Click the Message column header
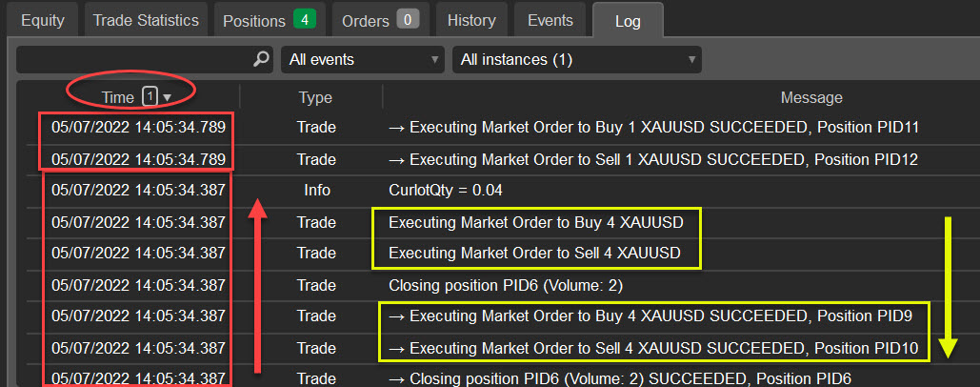This screenshot has height=387, width=980. point(810,97)
